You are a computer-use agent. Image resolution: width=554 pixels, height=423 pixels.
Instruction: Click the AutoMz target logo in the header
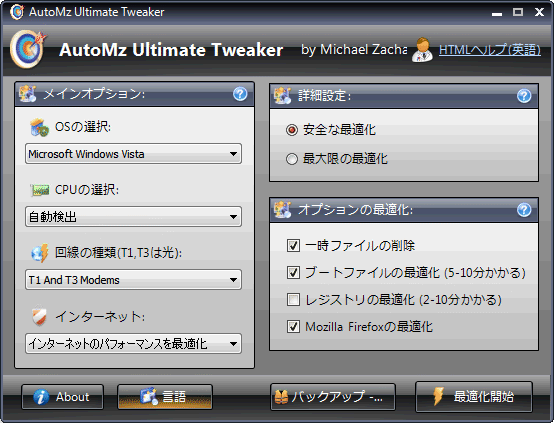[x=28, y=49]
